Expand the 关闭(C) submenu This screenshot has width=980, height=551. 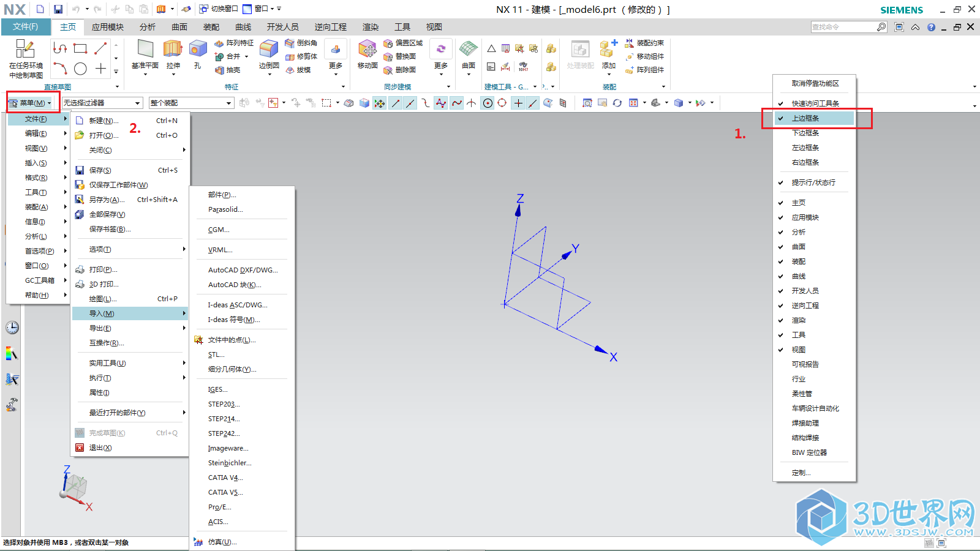pyautogui.click(x=130, y=150)
